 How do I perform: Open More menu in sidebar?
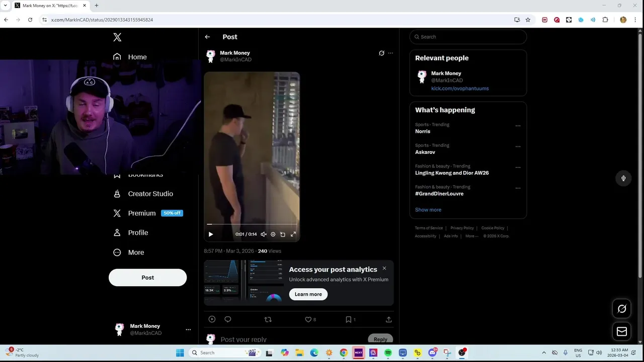(129, 252)
